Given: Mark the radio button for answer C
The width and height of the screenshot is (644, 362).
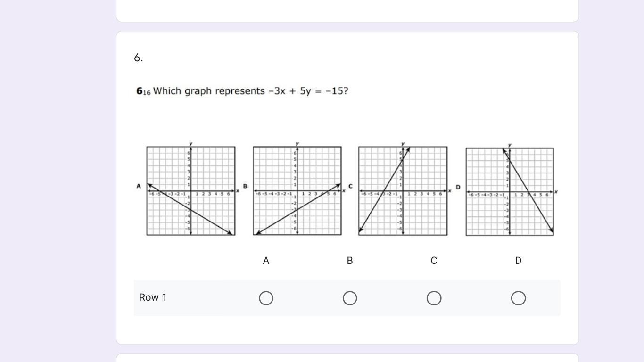Looking at the screenshot, I should (x=434, y=298).
